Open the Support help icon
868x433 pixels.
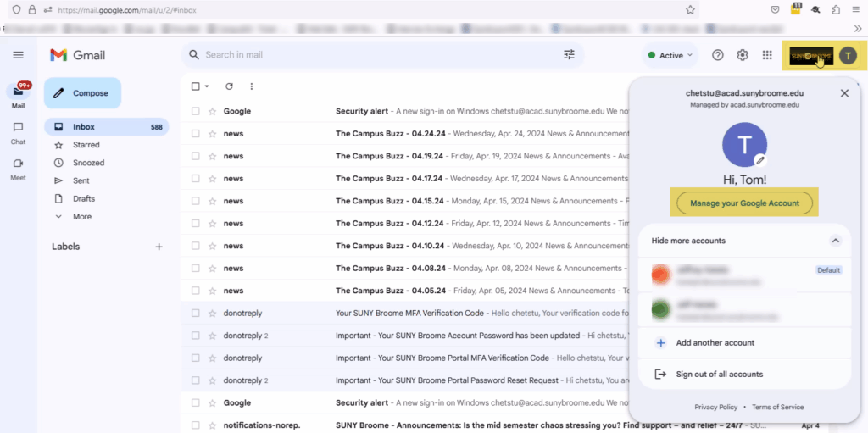[717, 55]
